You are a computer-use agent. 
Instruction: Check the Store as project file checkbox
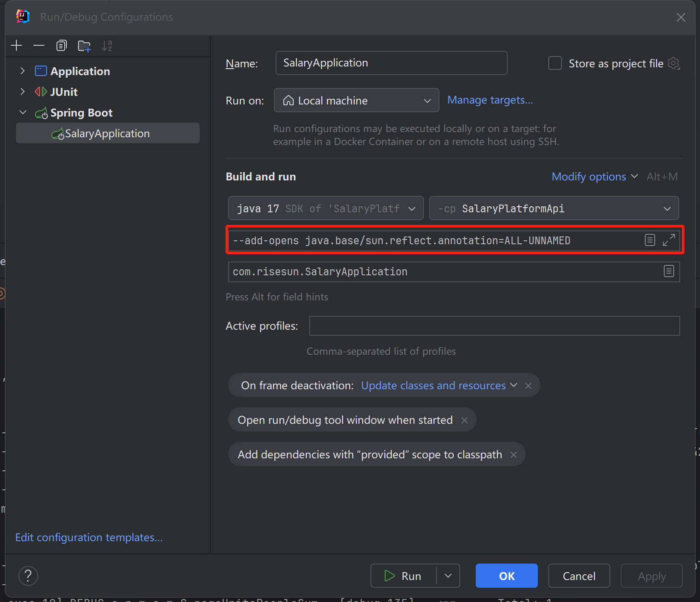tap(555, 63)
